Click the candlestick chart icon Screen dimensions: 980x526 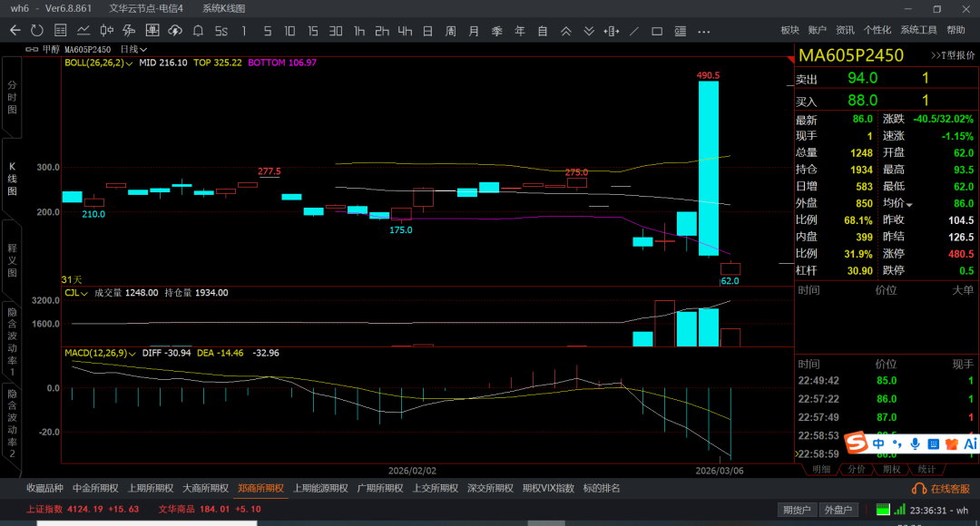pyautogui.click(x=106, y=31)
